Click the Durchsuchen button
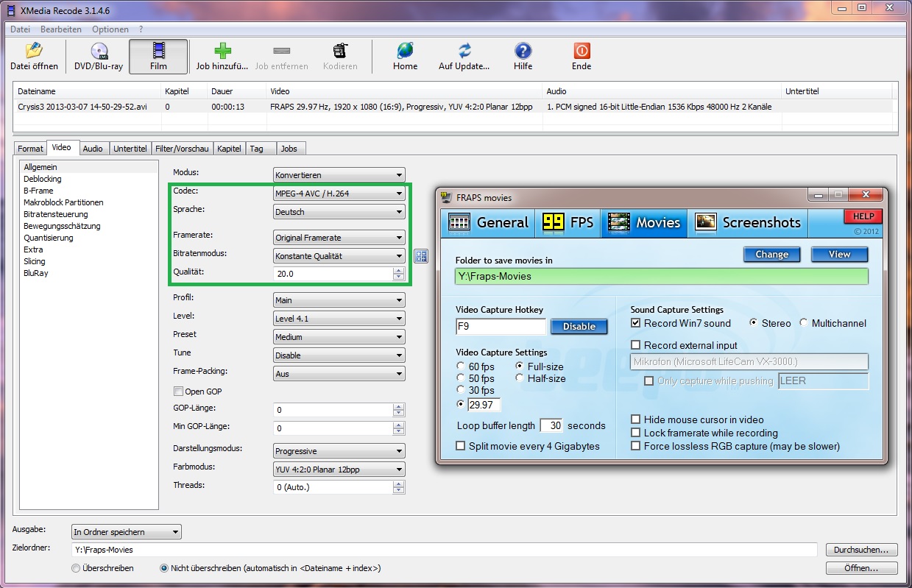Screen dimensions: 912x588 click(x=862, y=550)
